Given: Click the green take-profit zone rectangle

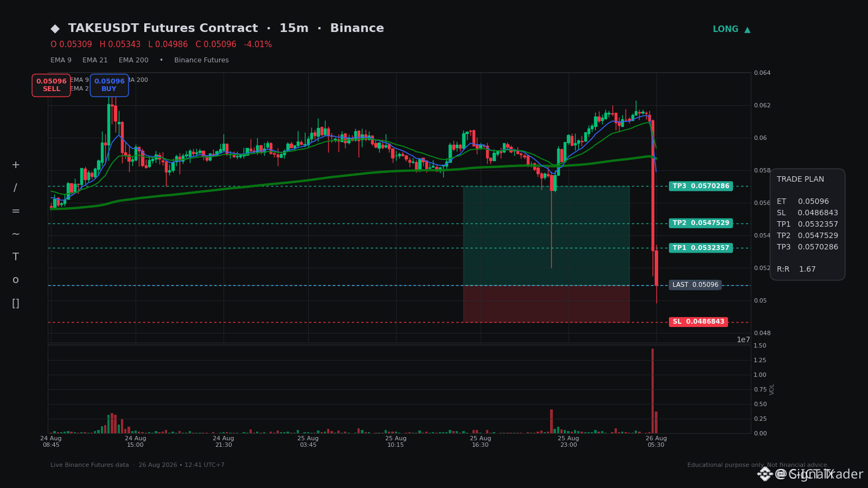Looking at the screenshot, I should coord(546,236).
